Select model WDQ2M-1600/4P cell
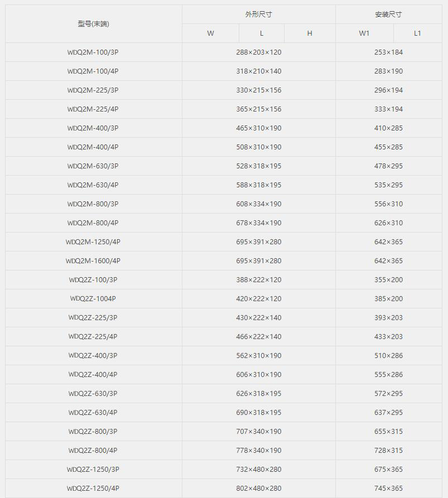 pos(93,261)
